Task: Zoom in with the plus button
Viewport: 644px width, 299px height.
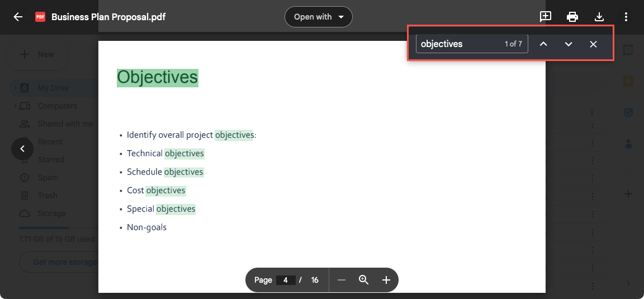Action: tap(386, 280)
